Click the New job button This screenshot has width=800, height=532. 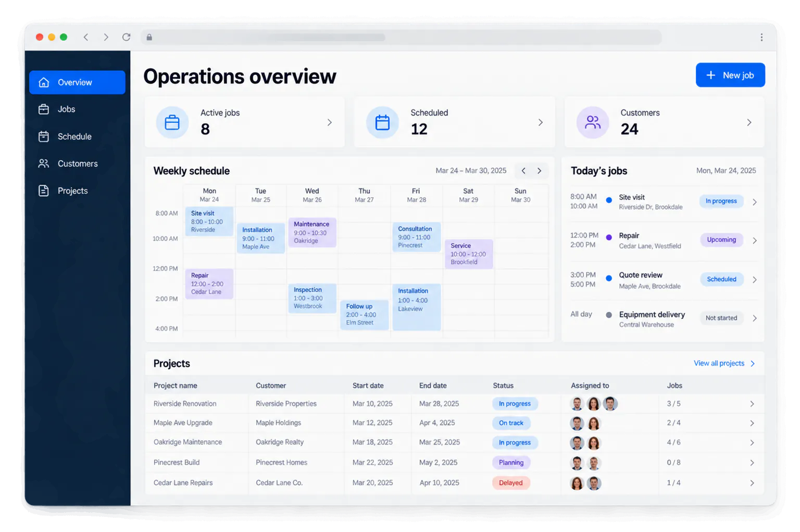[x=730, y=75]
